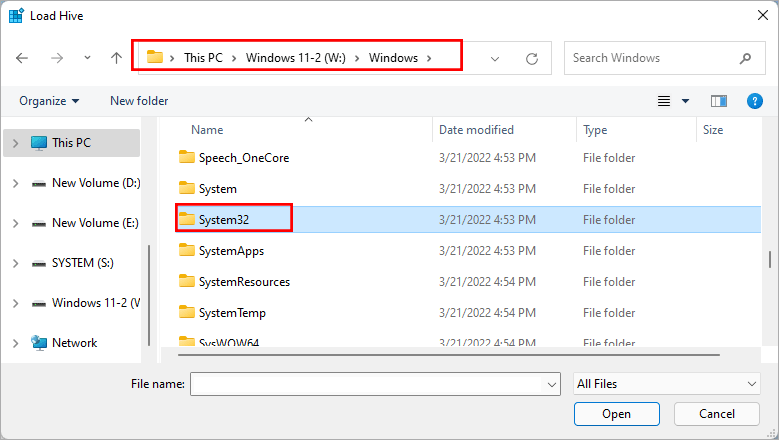Click the search magnifier icon

[745, 58]
